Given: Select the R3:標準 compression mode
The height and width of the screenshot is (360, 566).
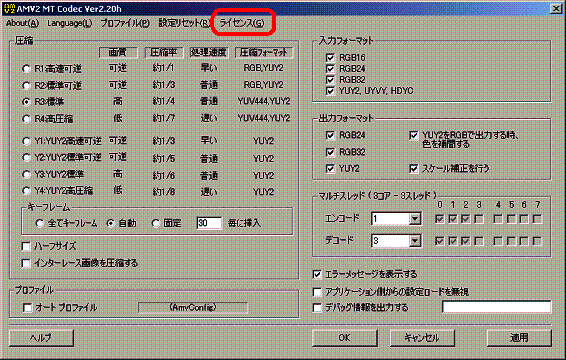Looking at the screenshot, I should [x=26, y=102].
